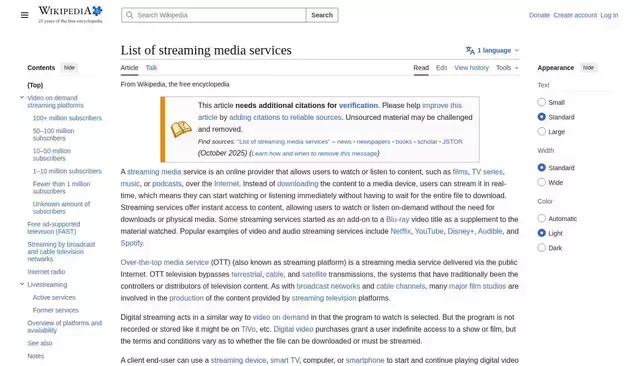Jump to See also section

pos(40,343)
